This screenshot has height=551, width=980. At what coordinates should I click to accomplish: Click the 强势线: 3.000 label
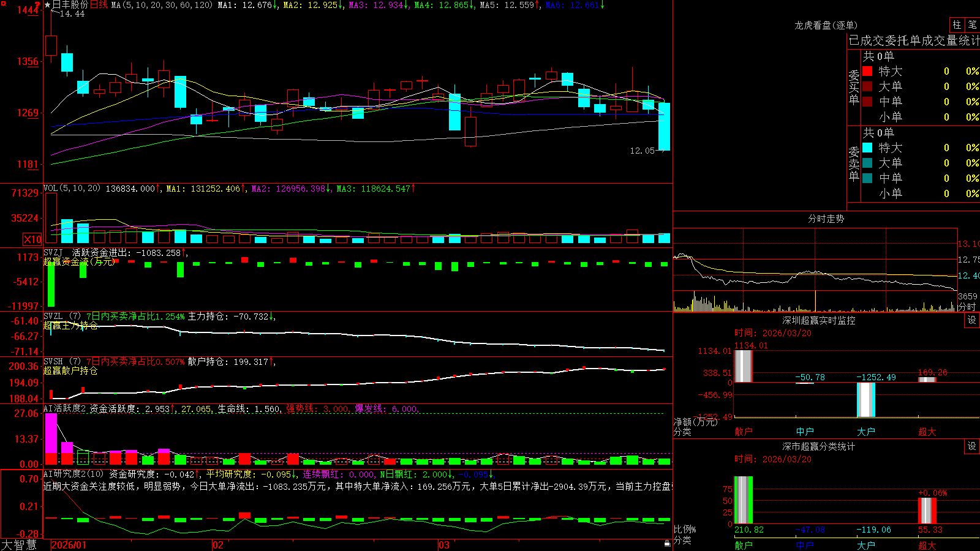pyautogui.click(x=318, y=409)
